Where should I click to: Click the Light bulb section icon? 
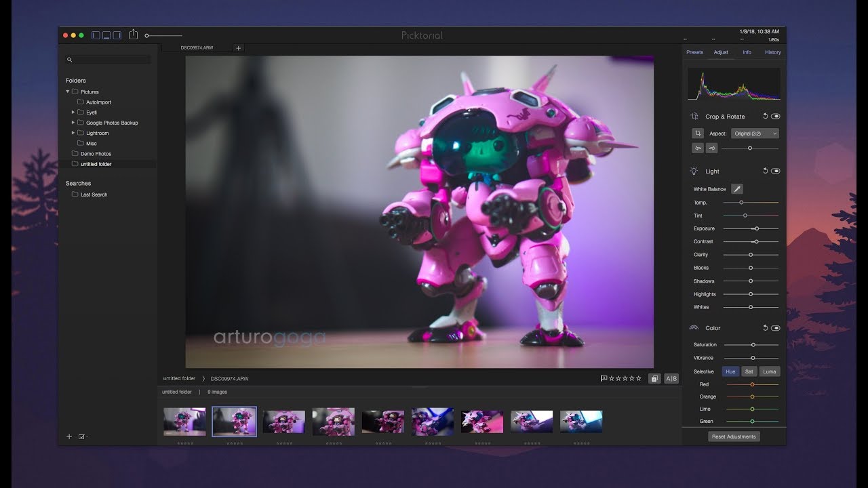[x=694, y=171]
